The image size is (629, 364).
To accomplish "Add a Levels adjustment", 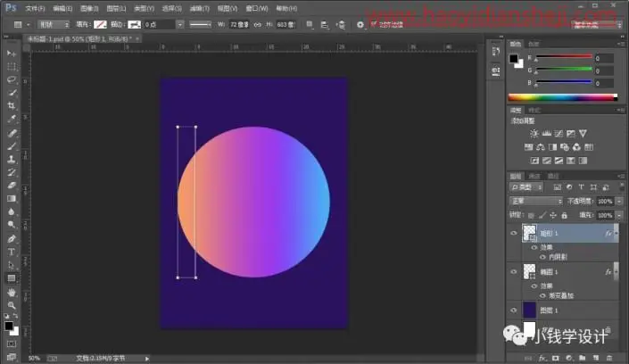I will 546,134.
